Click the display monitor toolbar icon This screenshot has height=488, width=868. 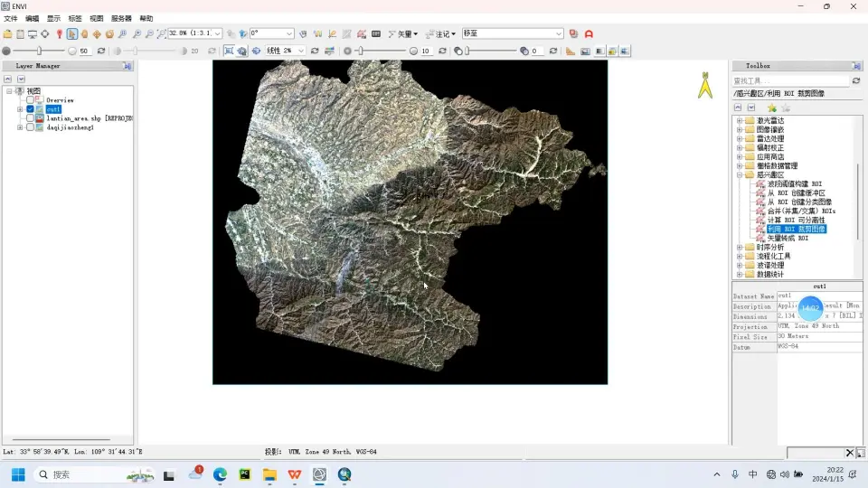(33, 33)
